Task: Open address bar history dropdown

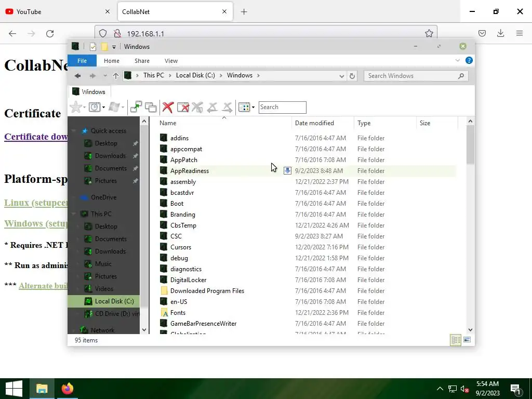Action: click(342, 76)
